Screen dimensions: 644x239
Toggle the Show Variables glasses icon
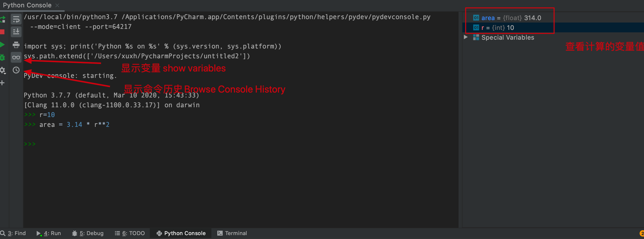click(x=16, y=57)
